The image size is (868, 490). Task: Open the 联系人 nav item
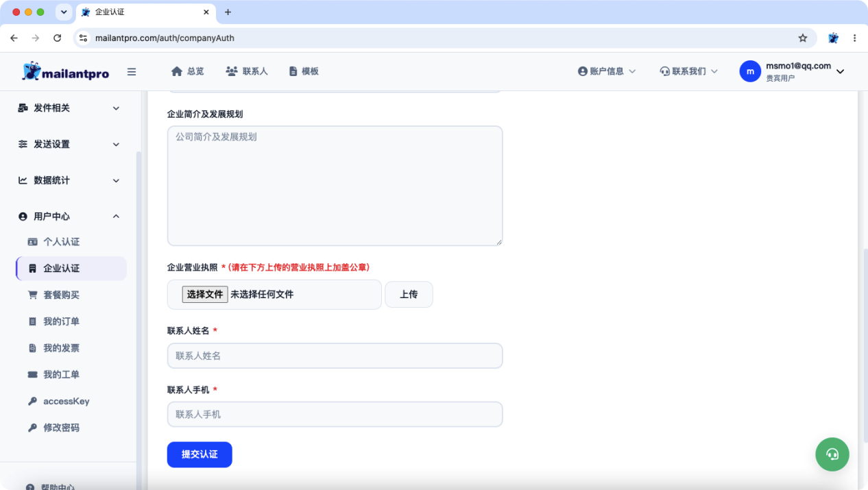pos(247,71)
